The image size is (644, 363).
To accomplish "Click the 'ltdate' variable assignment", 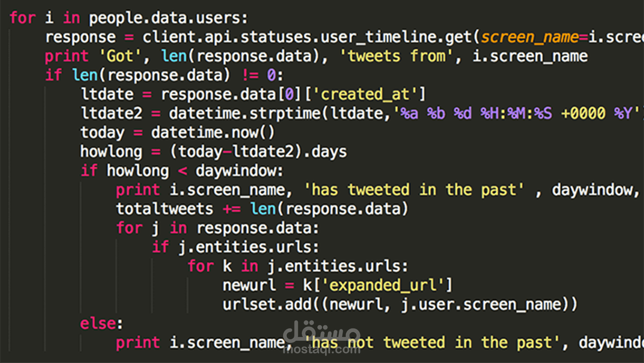I will tap(107, 94).
